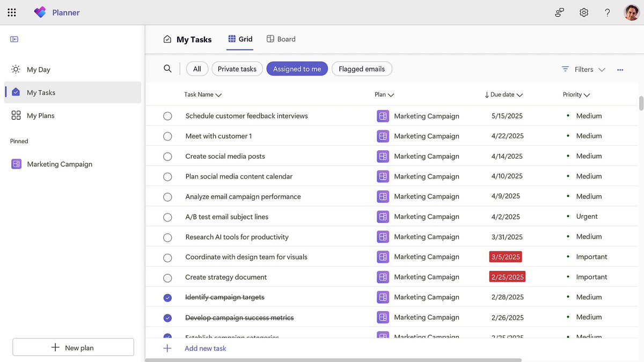Select the Private tasks filter pill

pos(237,69)
